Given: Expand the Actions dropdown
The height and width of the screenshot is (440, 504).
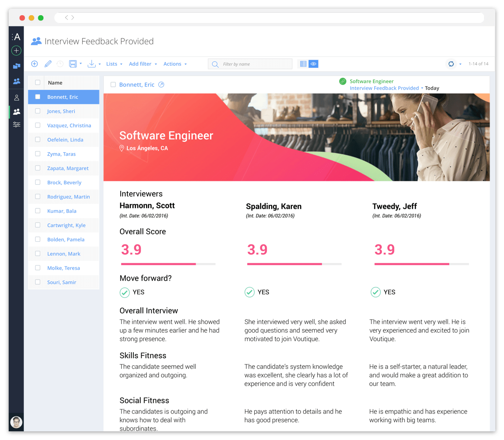Looking at the screenshot, I should 173,63.
